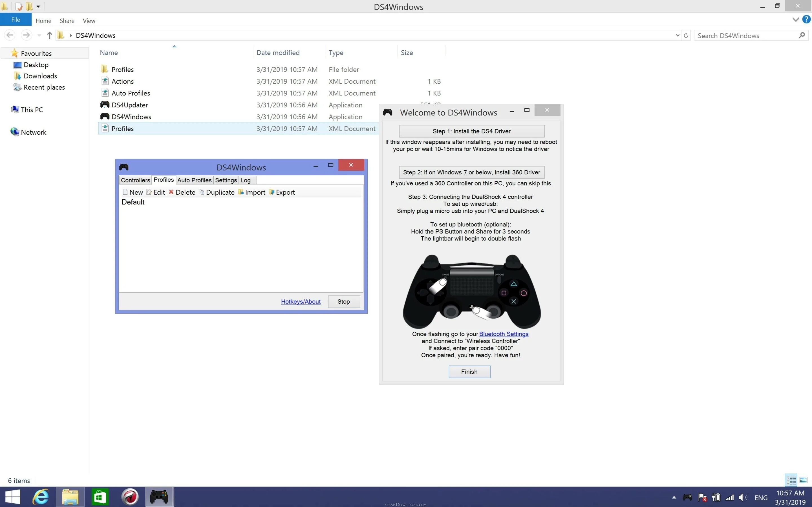Click the Export profile icon
Viewport: 812px width, 507px height.
pyautogui.click(x=272, y=192)
